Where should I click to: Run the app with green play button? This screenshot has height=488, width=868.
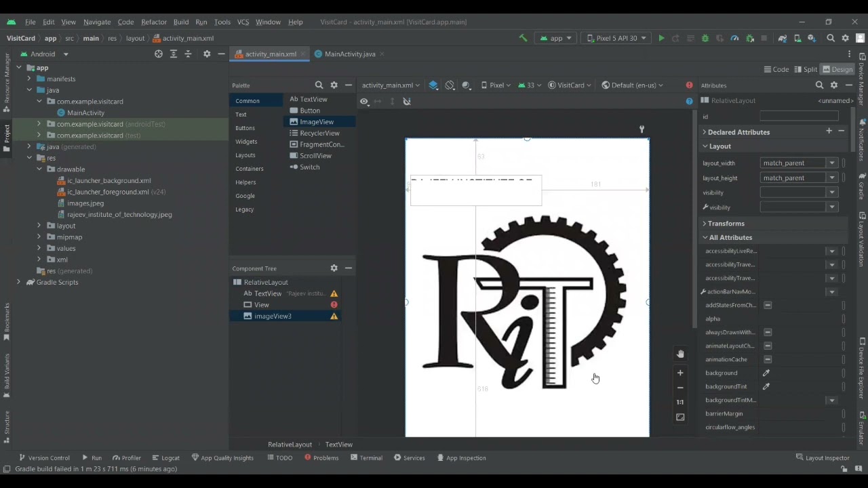(x=661, y=38)
